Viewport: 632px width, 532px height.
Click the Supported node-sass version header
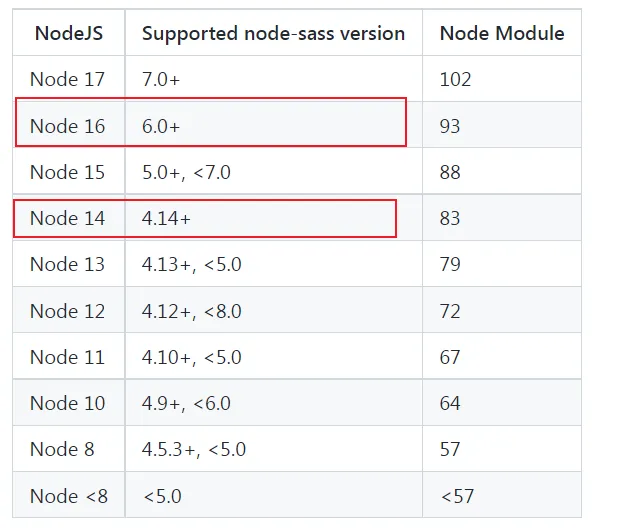click(273, 33)
